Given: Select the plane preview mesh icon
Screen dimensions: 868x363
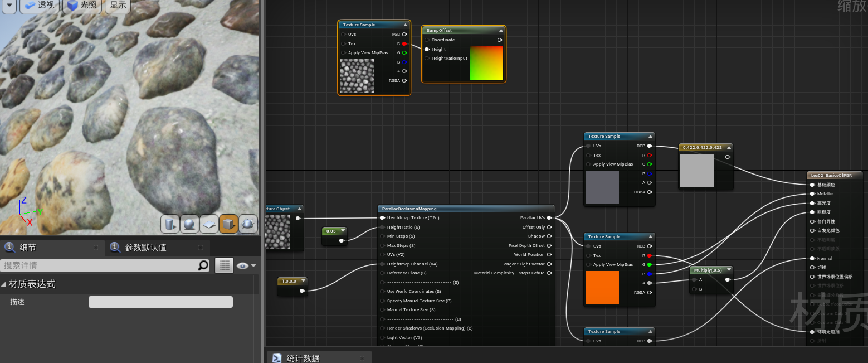Looking at the screenshot, I should point(209,224).
